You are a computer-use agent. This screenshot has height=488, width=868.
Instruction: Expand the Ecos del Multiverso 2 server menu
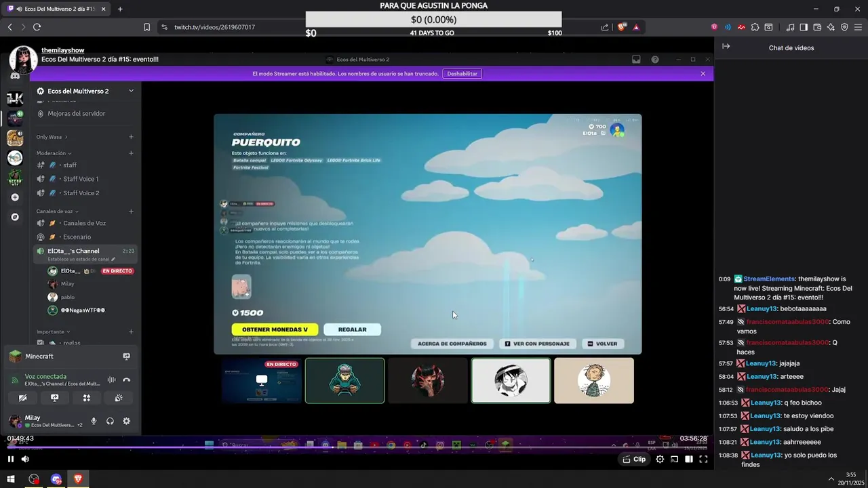point(131,91)
